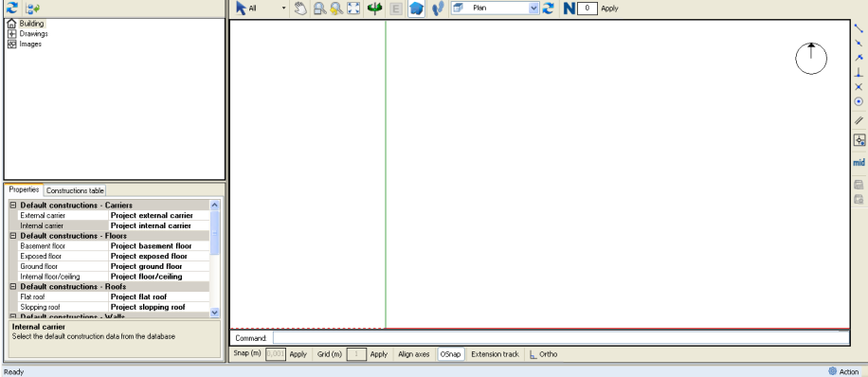Click the Internal carrier property label
The image size is (868, 377).
(42, 225)
